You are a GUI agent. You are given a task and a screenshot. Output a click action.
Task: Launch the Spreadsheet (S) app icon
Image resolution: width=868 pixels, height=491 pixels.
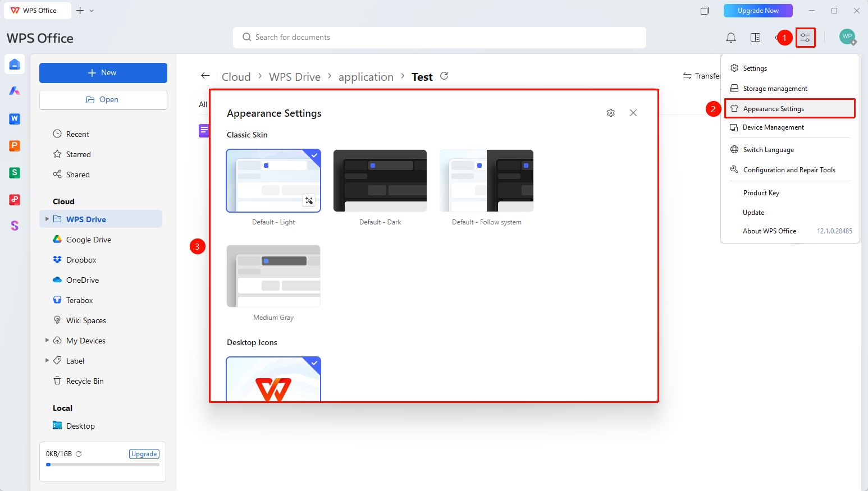pyautogui.click(x=15, y=172)
